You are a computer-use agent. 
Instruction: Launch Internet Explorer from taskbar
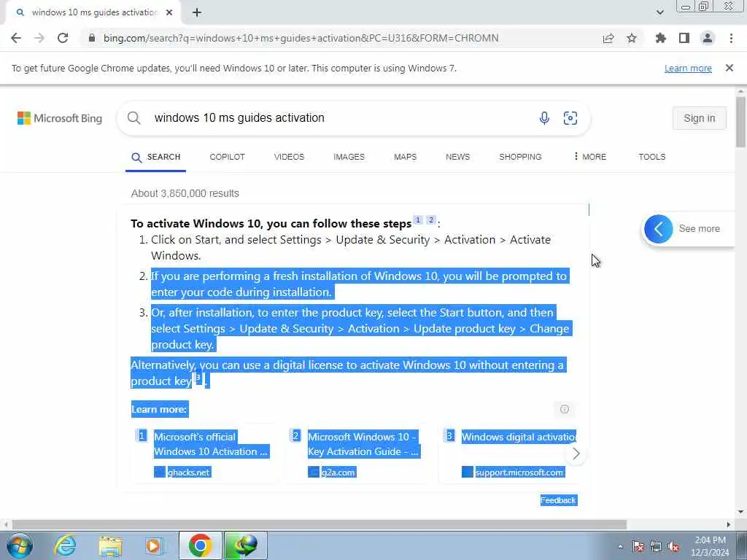(x=65, y=545)
